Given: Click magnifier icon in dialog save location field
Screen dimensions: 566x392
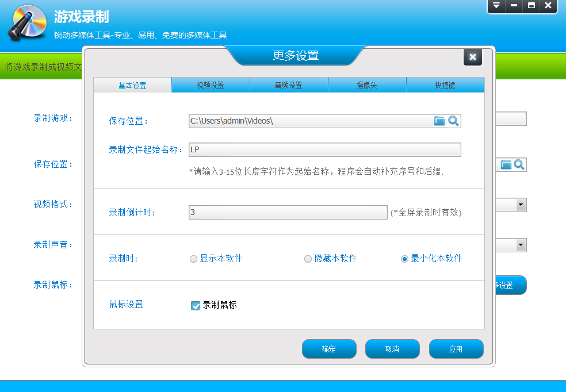Looking at the screenshot, I should pyautogui.click(x=453, y=121).
